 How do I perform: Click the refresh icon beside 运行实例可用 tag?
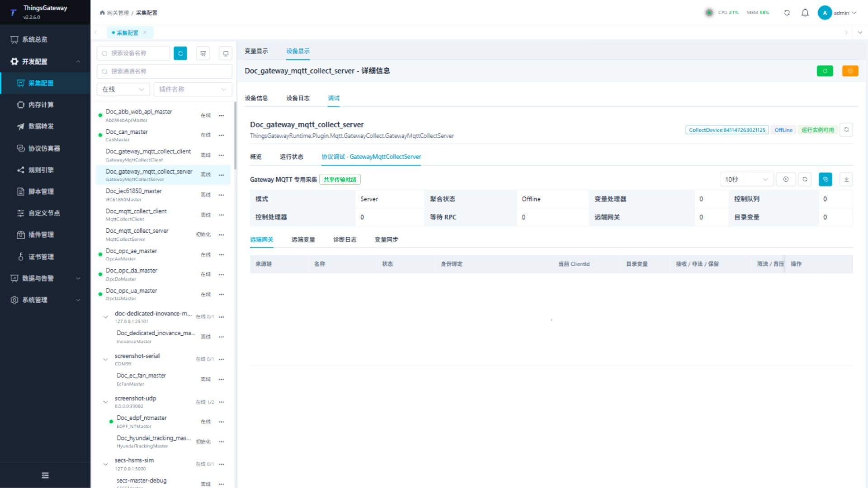[x=846, y=130]
